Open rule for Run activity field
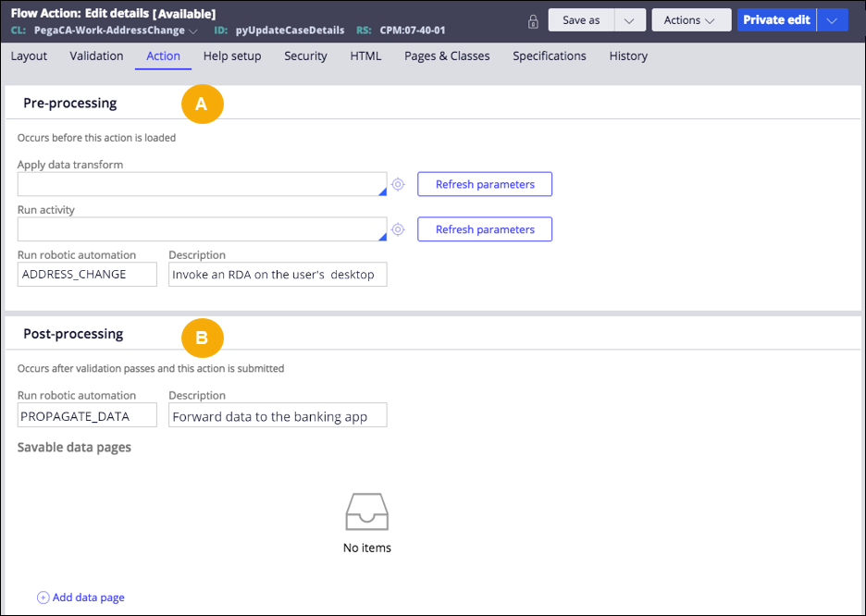The image size is (866, 616). coord(398,229)
